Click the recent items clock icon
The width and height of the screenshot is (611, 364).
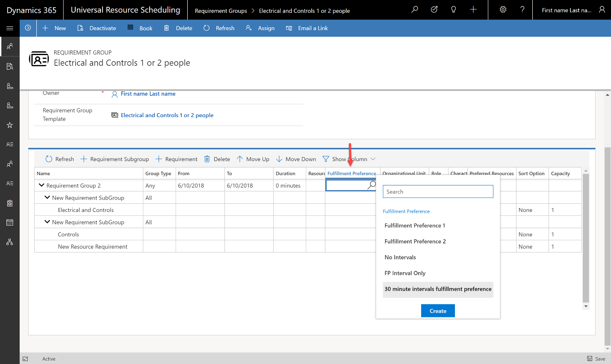click(x=28, y=28)
